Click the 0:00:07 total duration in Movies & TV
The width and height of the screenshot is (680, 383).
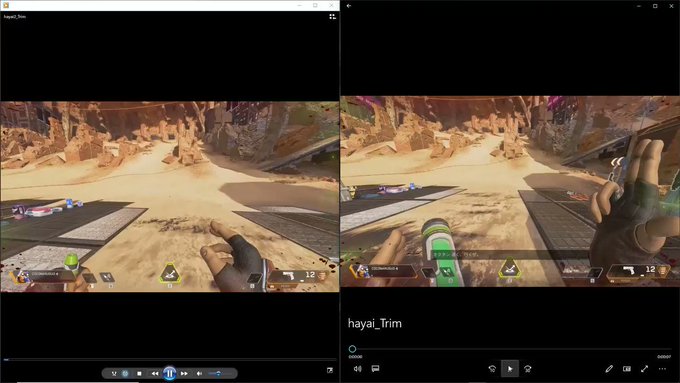coord(664,357)
